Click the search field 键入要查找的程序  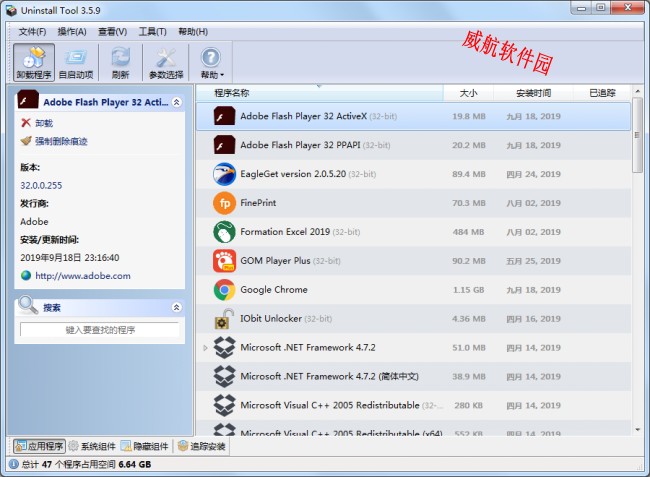tap(100, 330)
